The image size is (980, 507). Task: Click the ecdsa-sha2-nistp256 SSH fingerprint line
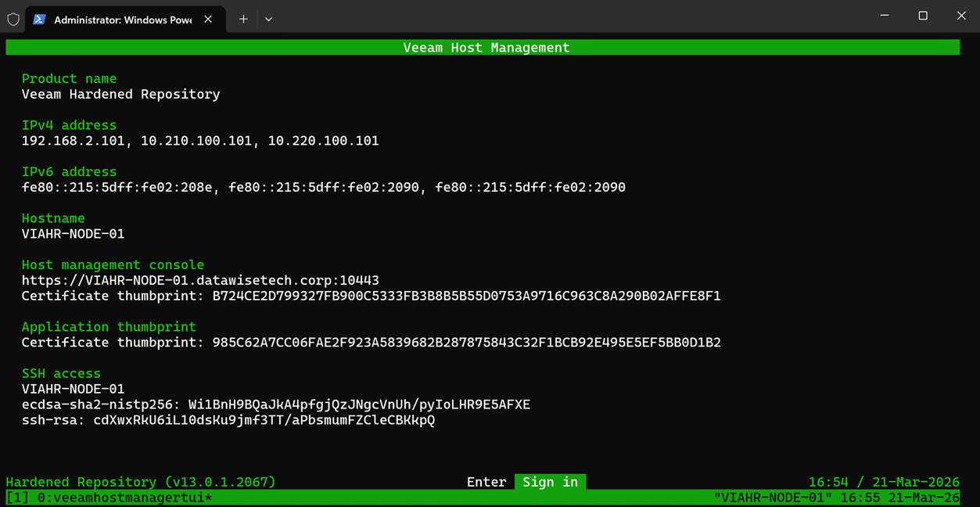tap(275, 405)
